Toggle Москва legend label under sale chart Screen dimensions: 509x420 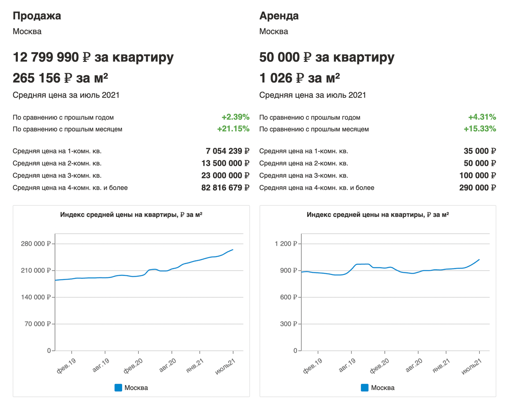pos(136,388)
